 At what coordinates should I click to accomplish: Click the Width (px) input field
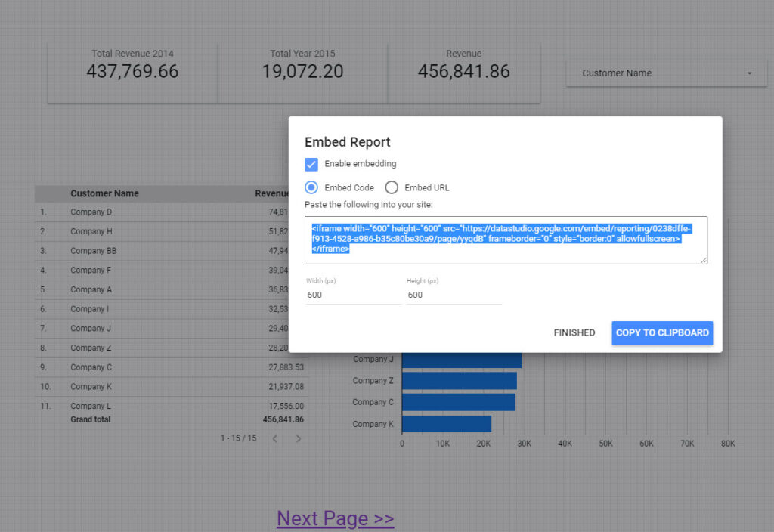point(354,295)
